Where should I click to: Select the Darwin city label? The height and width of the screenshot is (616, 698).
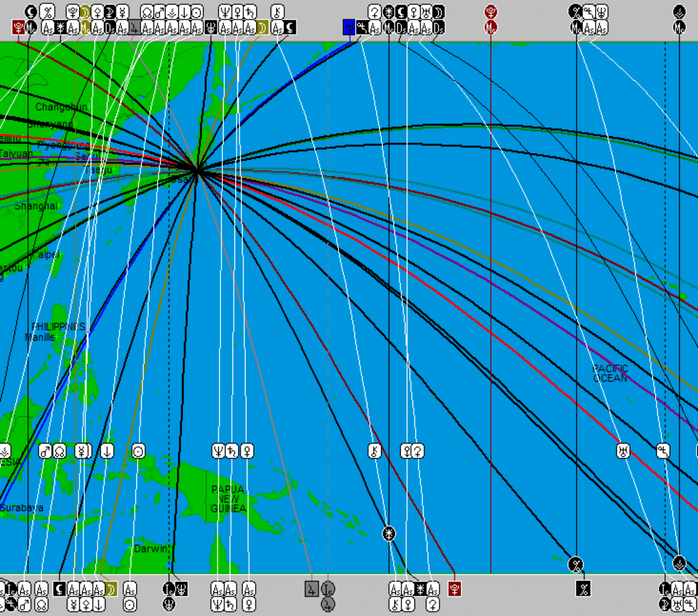(151, 549)
